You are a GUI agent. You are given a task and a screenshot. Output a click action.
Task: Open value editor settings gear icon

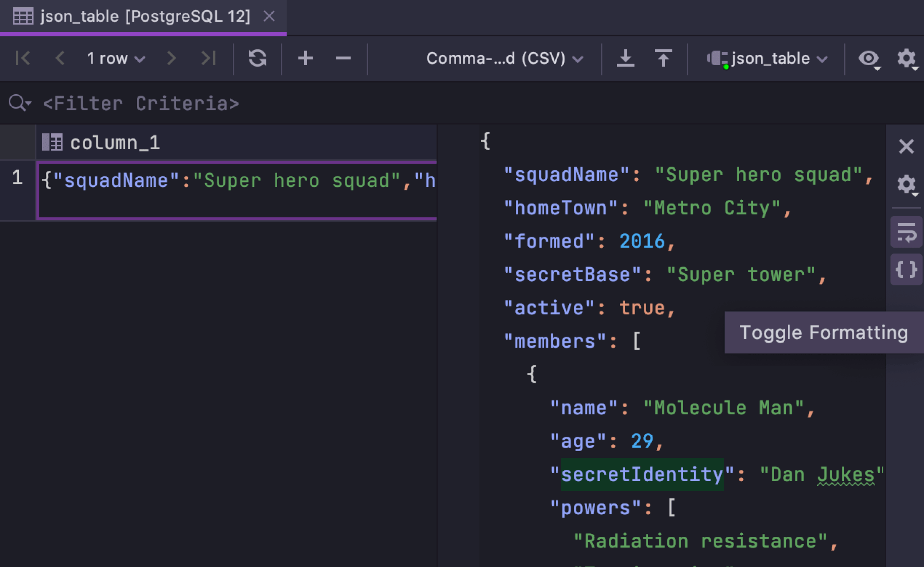point(906,185)
